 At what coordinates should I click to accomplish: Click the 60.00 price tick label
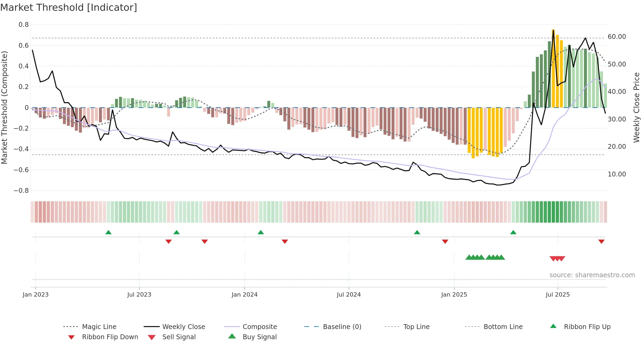click(617, 37)
